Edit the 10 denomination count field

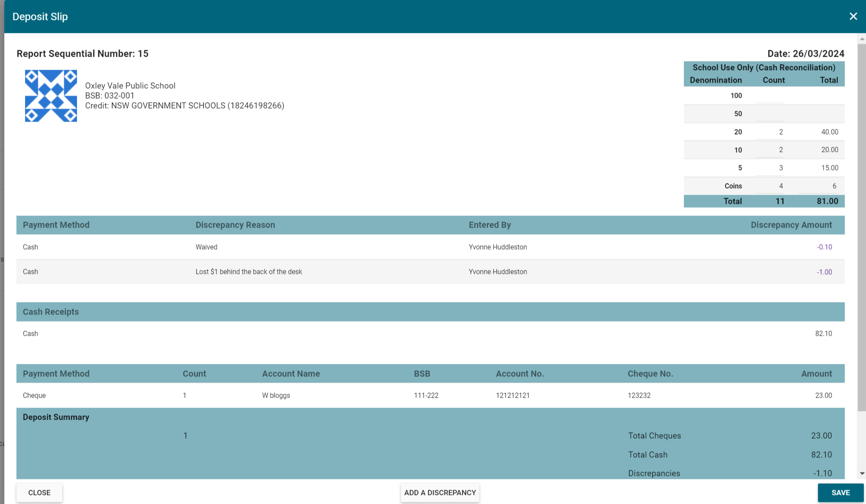pos(770,150)
